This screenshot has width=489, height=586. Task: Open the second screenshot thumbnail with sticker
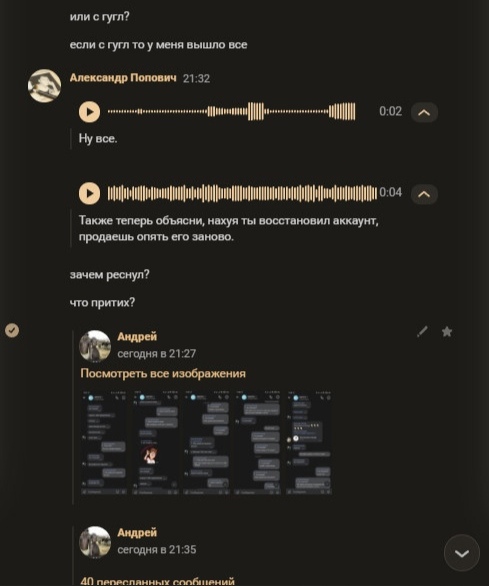[x=155, y=443]
